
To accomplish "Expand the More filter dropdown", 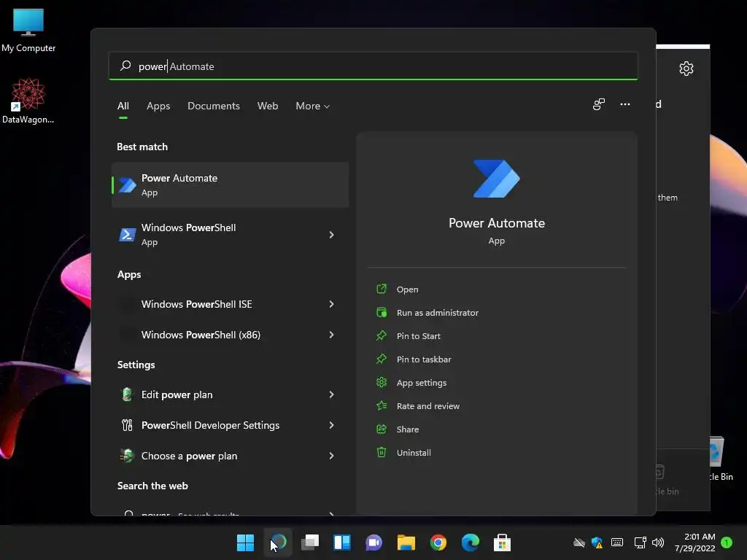I will tap(312, 106).
